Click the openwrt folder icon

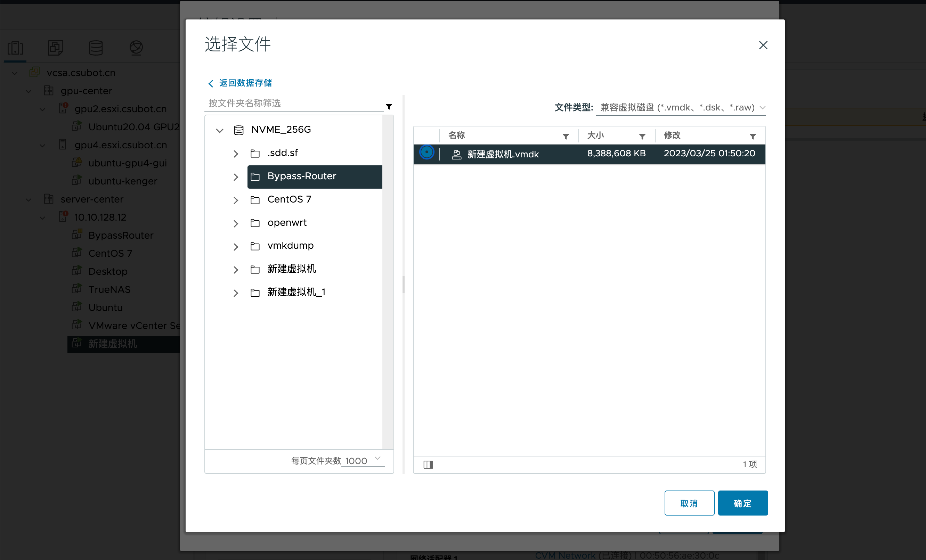255,223
